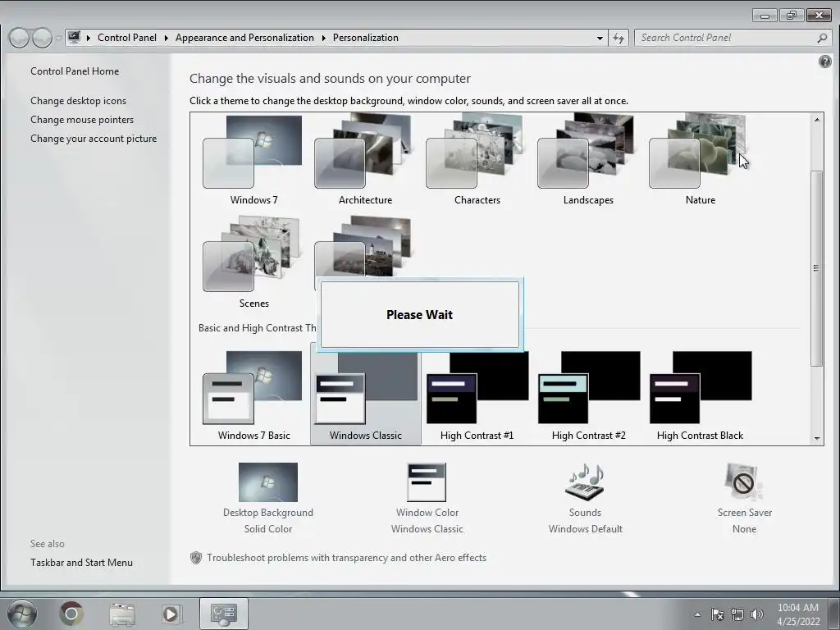Go back with the Back arrow
Image resolution: width=840 pixels, height=630 pixels.
coord(19,38)
